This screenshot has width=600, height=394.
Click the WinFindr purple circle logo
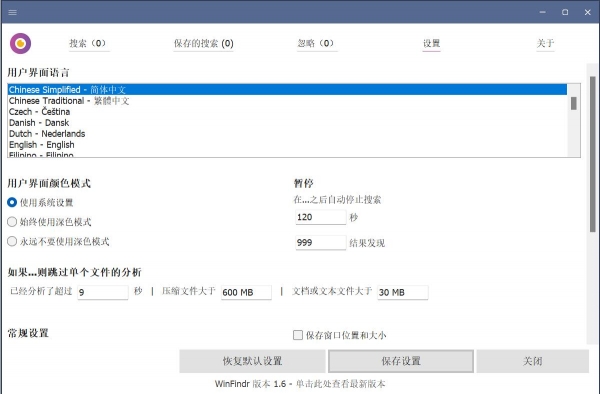20,43
